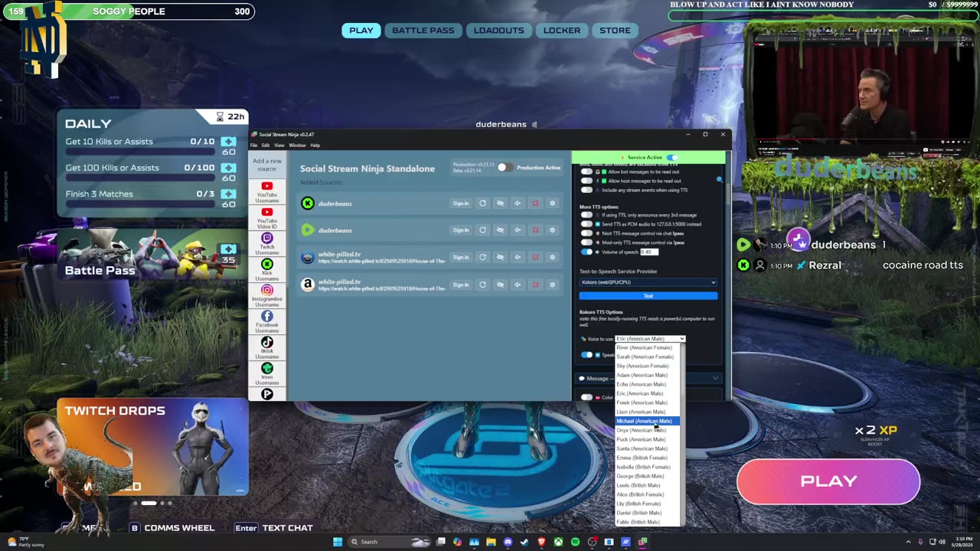Select River (American Female) voice

pyautogui.click(x=648, y=347)
